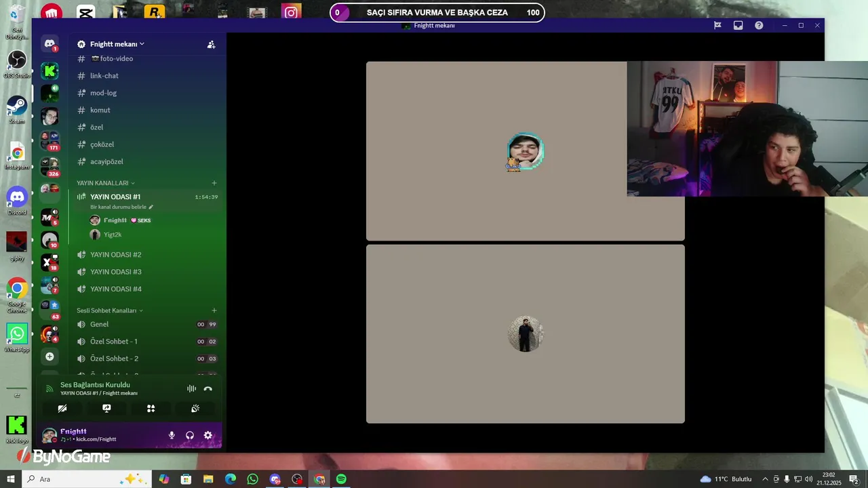This screenshot has height=488, width=868.
Task: Open Fnightt profile in user panel
Action: pos(88,435)
